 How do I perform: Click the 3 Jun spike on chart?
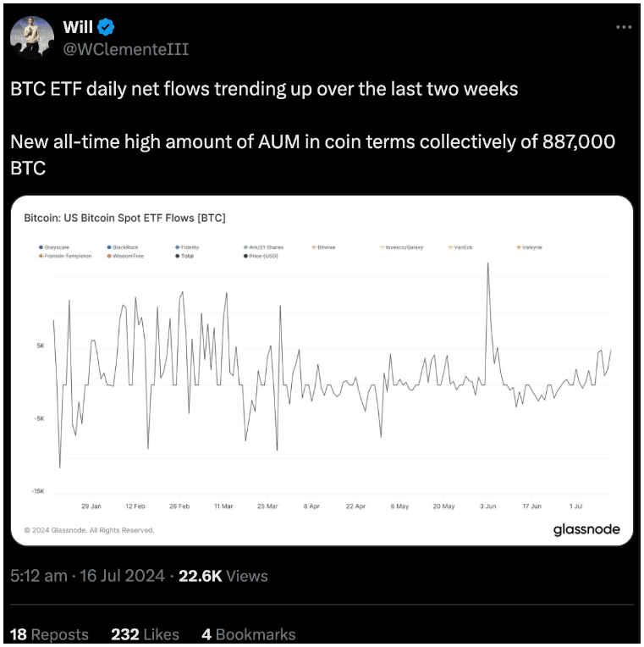[x=488, y=273]
